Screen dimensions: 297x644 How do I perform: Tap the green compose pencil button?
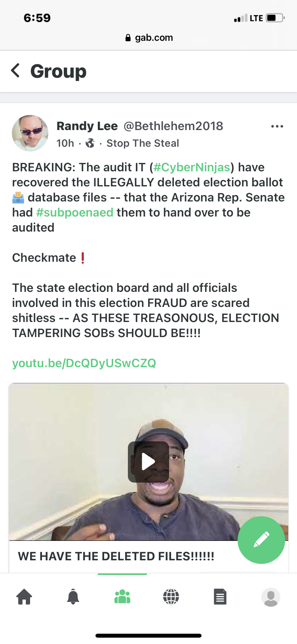tap(261, 540)
